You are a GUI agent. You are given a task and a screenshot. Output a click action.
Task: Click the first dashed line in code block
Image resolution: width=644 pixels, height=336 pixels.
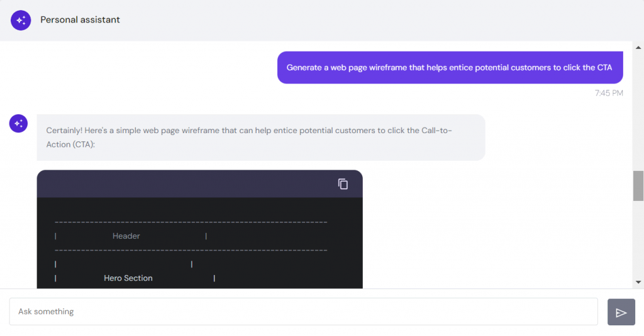(191, 222)
